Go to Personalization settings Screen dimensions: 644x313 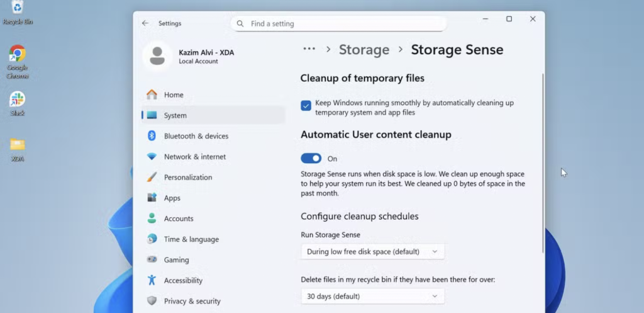click(x=187, y=178)
